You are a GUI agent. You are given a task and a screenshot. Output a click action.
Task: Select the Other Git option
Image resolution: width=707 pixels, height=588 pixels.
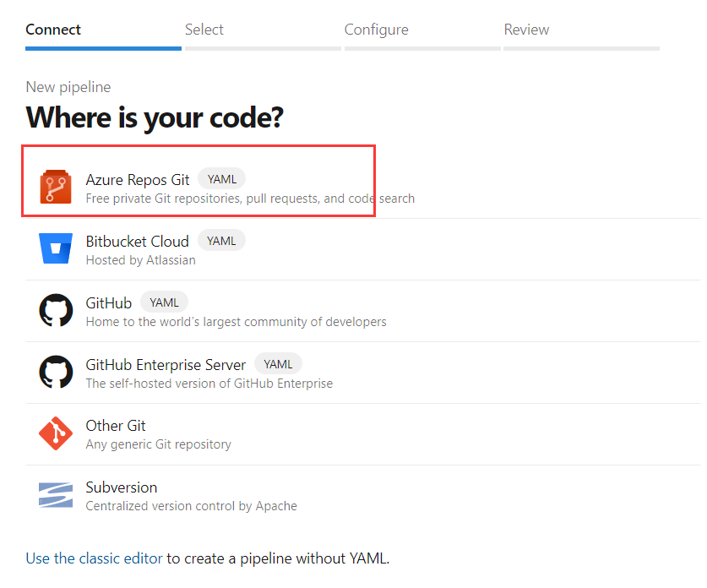pyautogui.click(x=116, y=426)
